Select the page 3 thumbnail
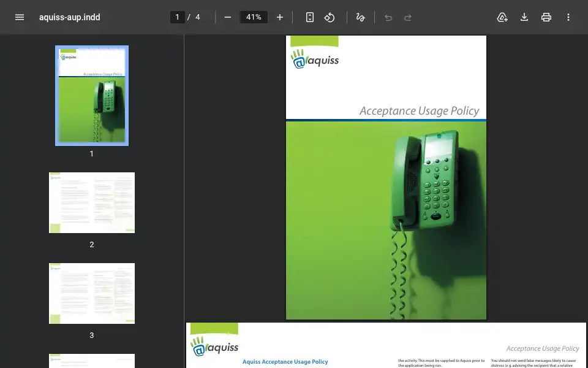This screenshot has width=588, height=368. pos(92,293)
